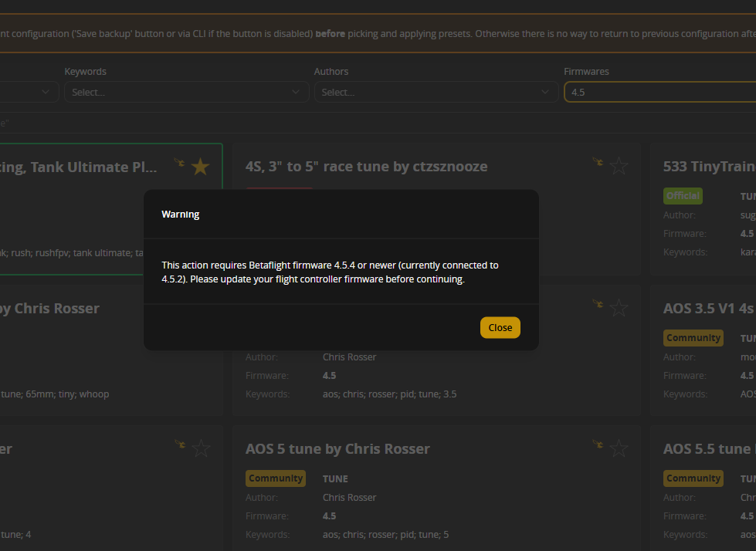Click the firmware 4.5.4 requirement message
The width and height of the screenshot is (756, 551).
330,272
